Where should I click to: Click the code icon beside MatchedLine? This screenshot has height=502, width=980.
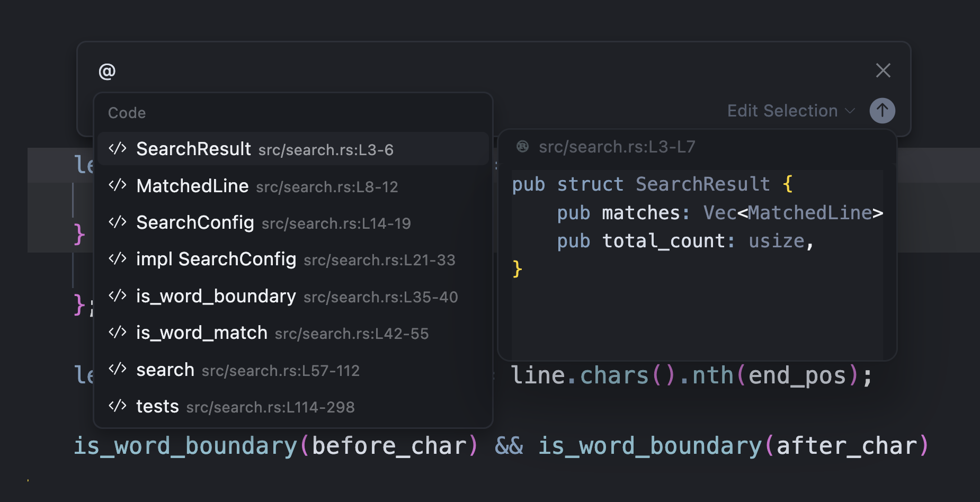tap(117, 185)
